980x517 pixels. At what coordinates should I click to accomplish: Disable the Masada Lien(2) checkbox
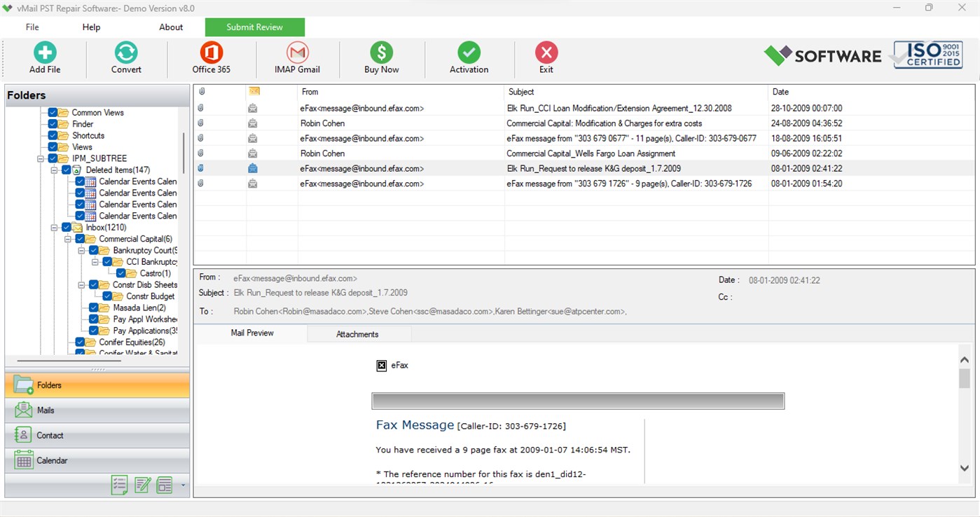[x=93, y=307]
